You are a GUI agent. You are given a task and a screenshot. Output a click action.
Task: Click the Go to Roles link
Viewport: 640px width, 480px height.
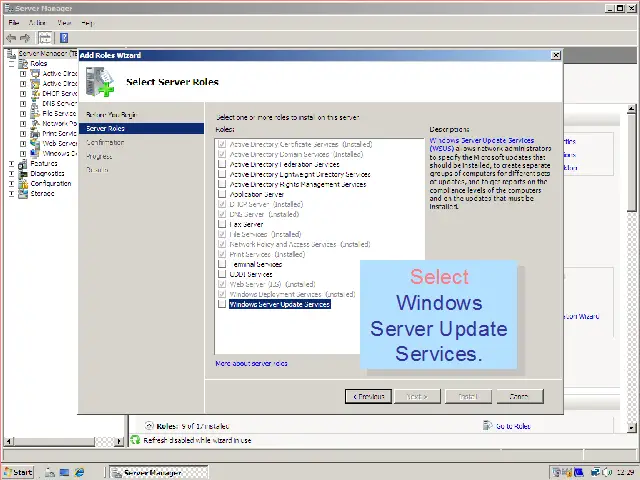513,426
